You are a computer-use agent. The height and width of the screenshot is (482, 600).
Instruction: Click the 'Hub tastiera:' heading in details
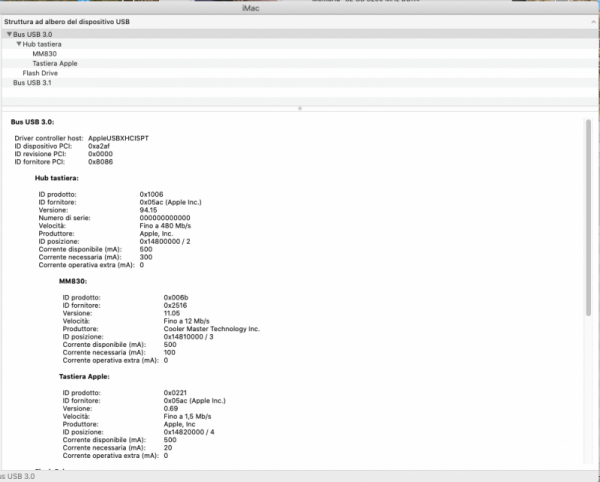click(x=57, y=178)
